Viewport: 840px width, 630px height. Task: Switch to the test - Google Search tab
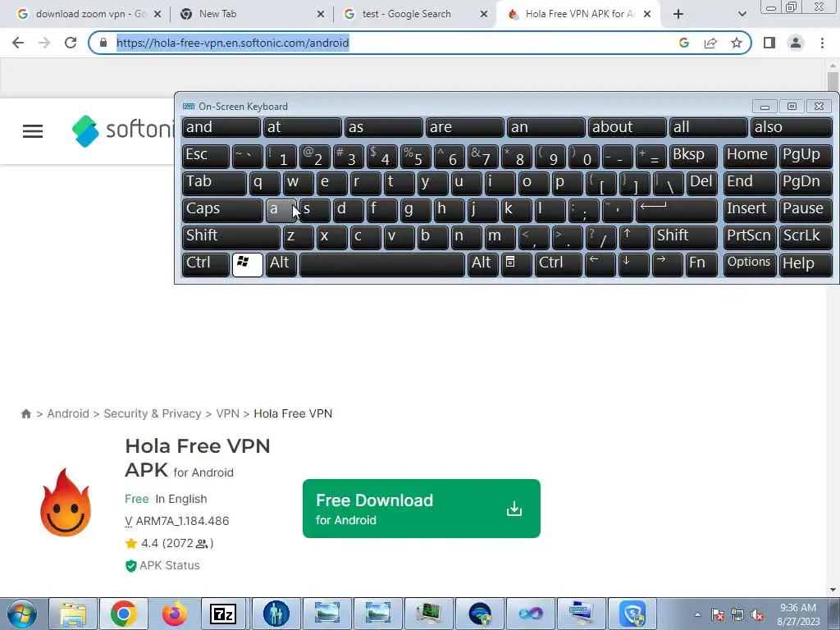click(415, 14)
